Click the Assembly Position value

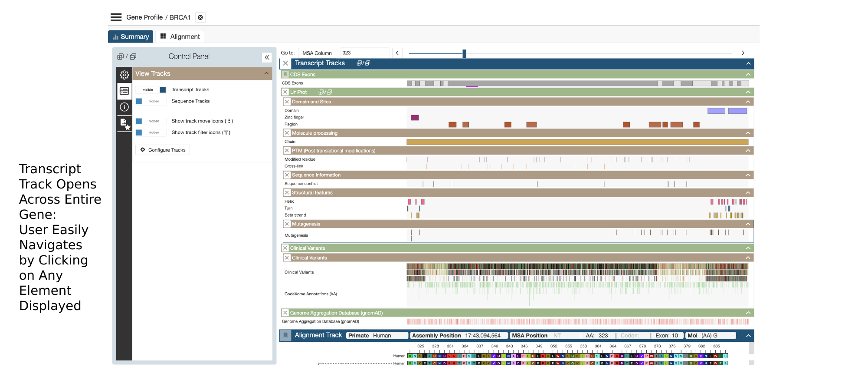point(483,336)
